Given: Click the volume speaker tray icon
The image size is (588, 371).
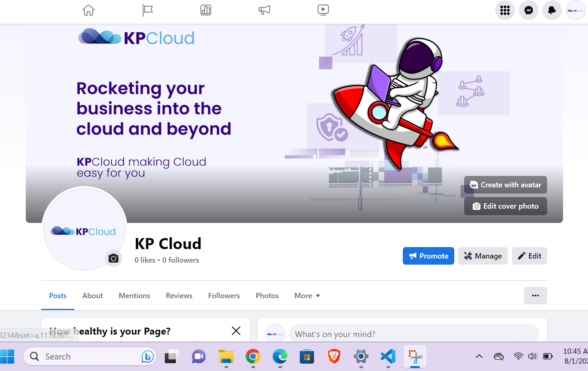Looking at the screenshot, I should tap(532, 357).
